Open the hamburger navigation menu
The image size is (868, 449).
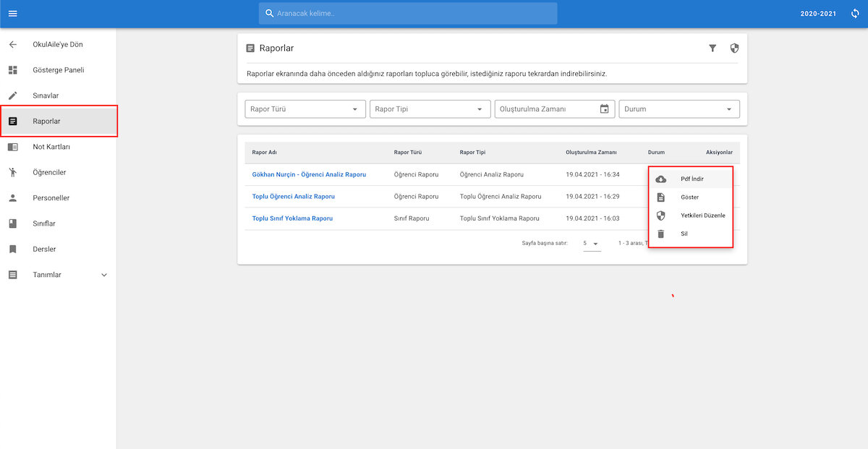point(12,14)
